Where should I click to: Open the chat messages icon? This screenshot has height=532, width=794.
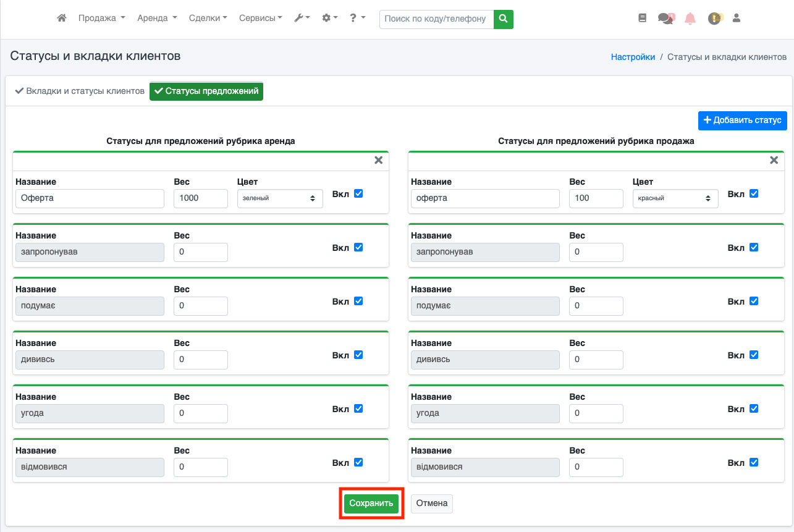(x=665, y=19)
